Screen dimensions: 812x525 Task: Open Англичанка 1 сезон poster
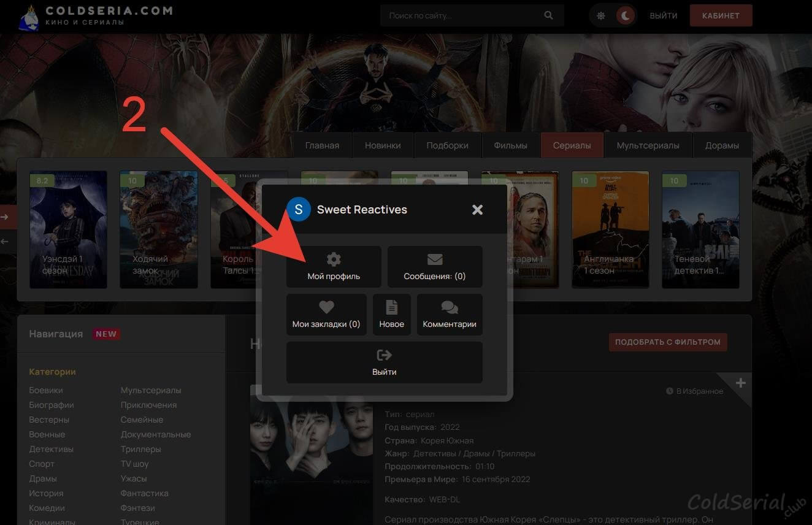point(610,229)
